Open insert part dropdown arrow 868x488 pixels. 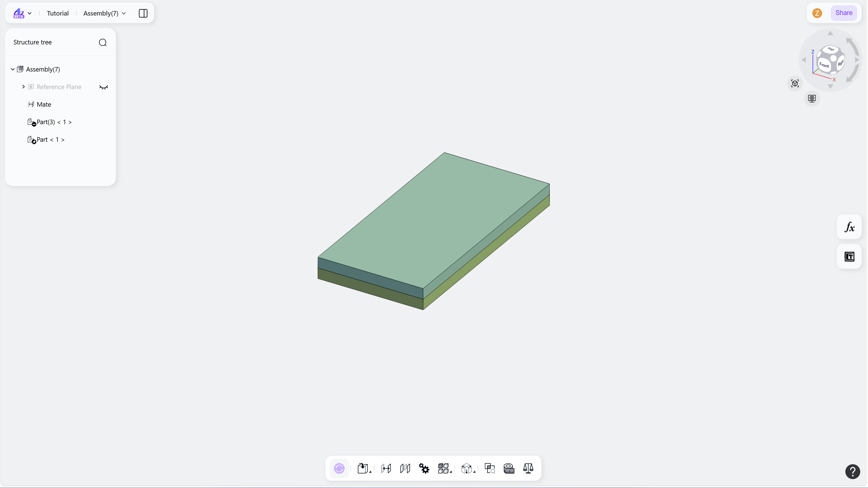click(x=370, y=472)
